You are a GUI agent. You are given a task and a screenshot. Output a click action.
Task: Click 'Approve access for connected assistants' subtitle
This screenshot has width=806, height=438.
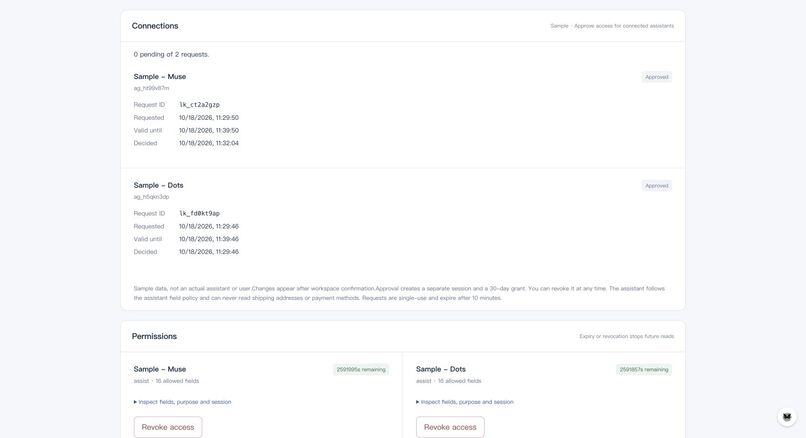pos(624,26)
